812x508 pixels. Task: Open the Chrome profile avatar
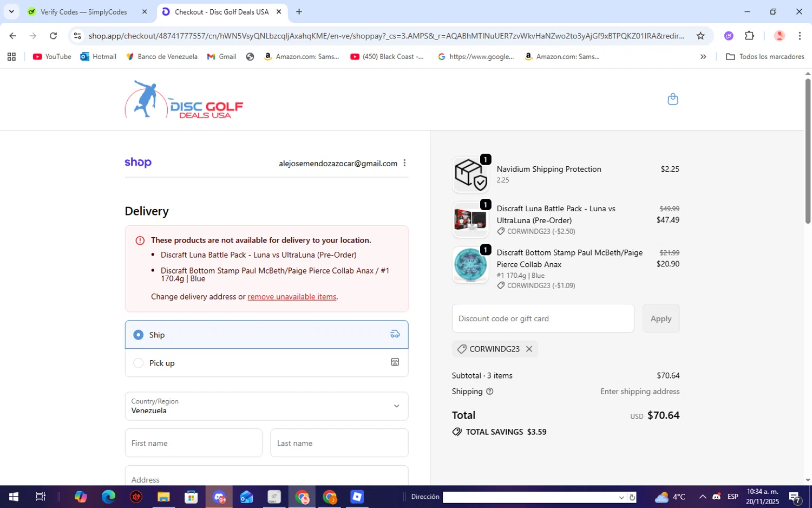[x=780, y=36]
